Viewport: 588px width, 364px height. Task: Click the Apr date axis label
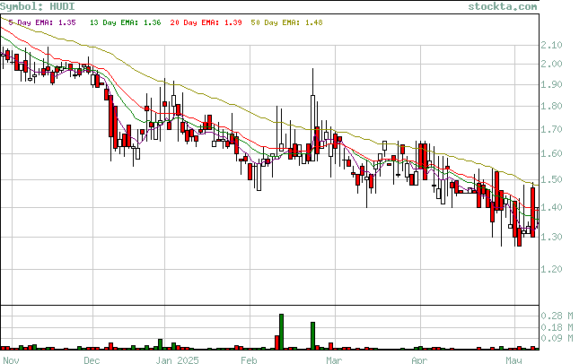point(419,360)
